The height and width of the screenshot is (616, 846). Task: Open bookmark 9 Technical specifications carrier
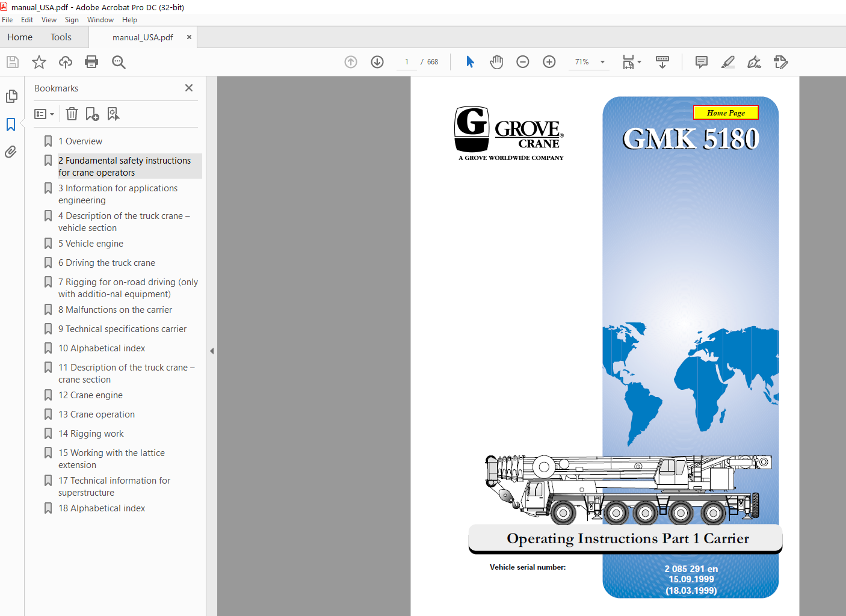pyautogui.click(x=122, y=329)
